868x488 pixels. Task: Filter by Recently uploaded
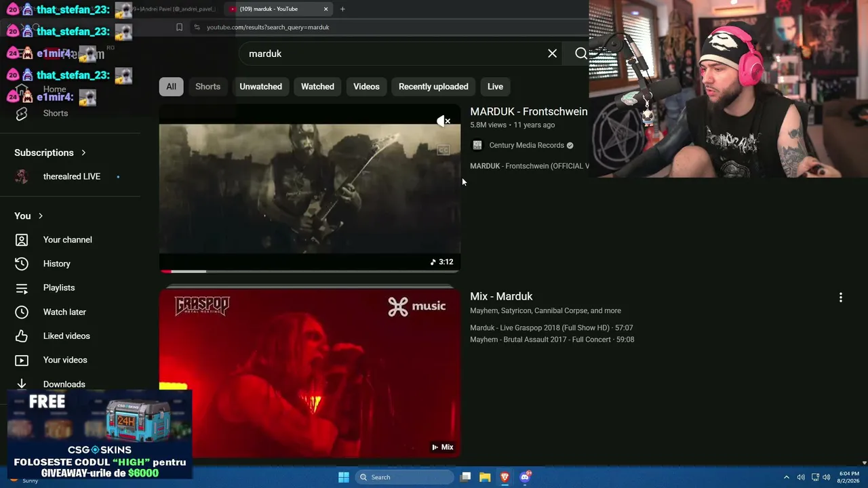tap(433, 87)
